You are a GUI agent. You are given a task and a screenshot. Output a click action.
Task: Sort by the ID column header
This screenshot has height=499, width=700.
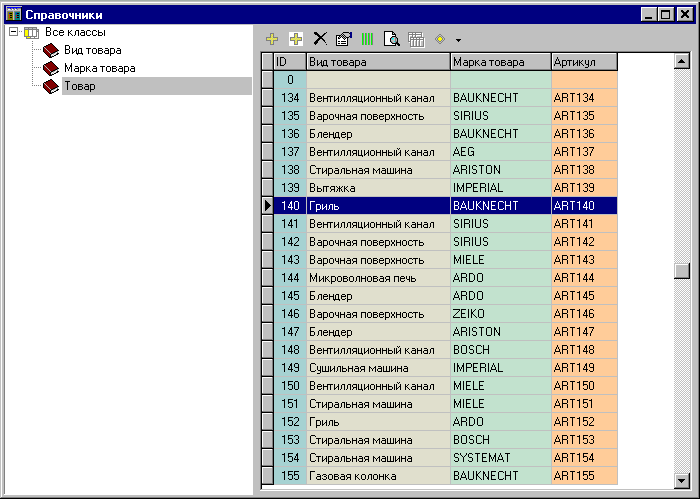(290, 62)
